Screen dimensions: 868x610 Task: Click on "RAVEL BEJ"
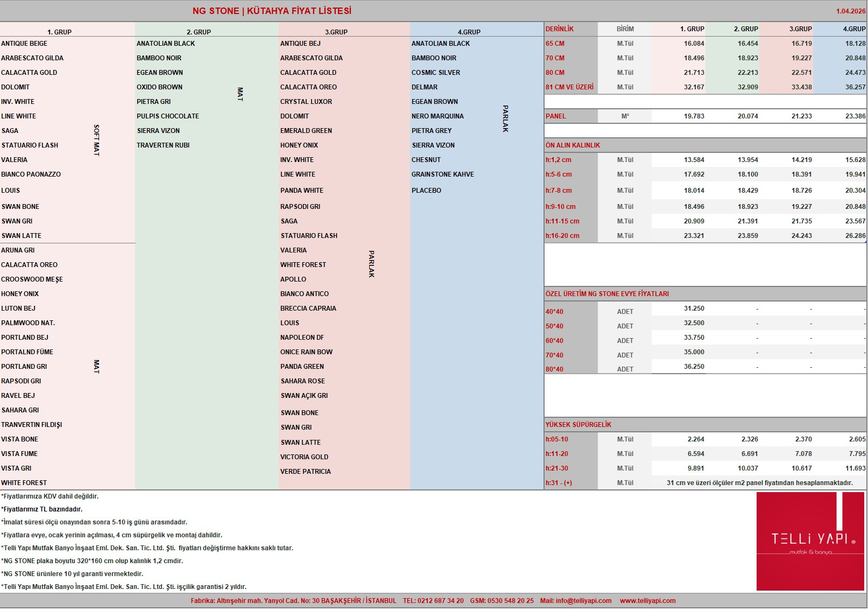tap(18, 396)
